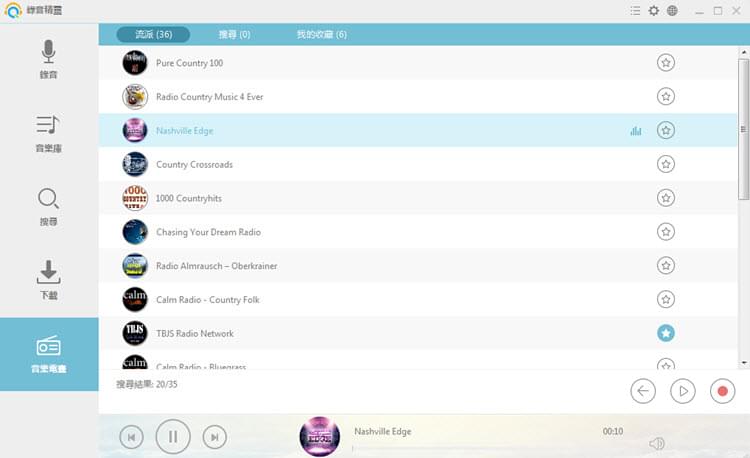Pause the current playback
Image resolution: width=750 pixels, height=458 pixels.
[173, 436]
